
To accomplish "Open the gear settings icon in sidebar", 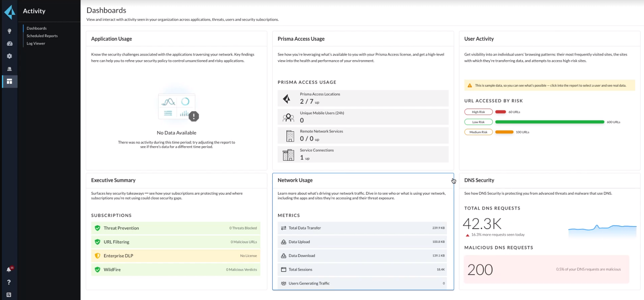I will (x=10, y=56).
